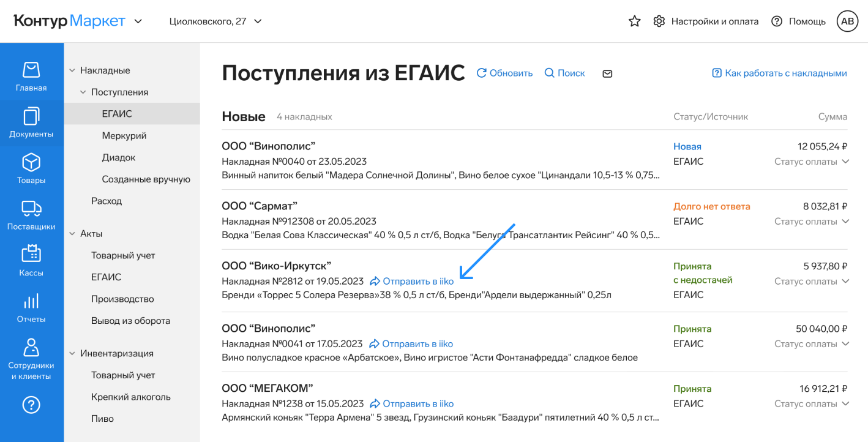
Task: Open the Товары sidebar section
Action: tap(31, 169)
